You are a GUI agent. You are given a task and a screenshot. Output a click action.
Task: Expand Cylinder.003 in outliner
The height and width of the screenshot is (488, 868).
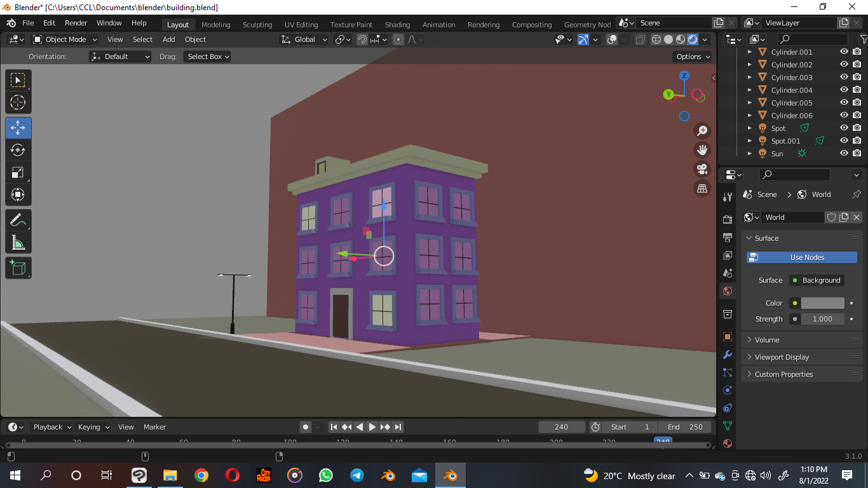[750, 78]
